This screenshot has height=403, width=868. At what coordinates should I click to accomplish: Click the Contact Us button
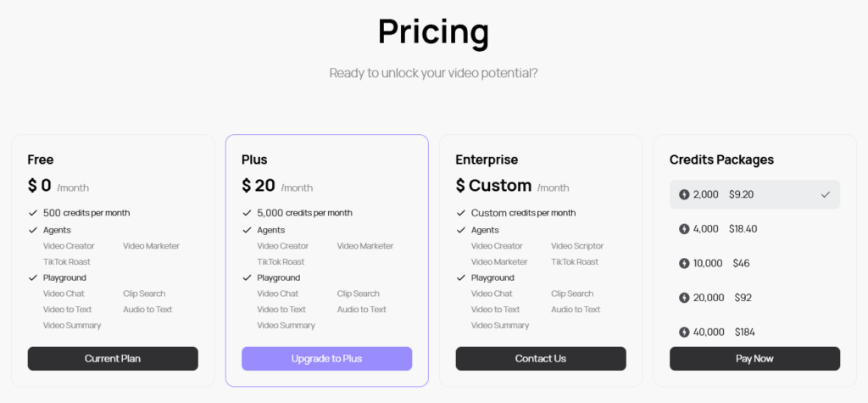[x=541, y=359]
